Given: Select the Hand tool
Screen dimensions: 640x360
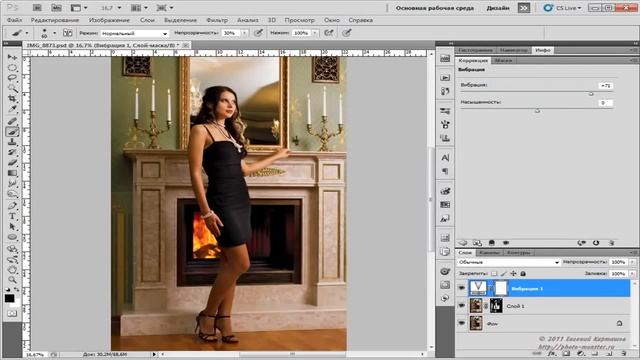Looking at the screenshot, I should (12, 269).
